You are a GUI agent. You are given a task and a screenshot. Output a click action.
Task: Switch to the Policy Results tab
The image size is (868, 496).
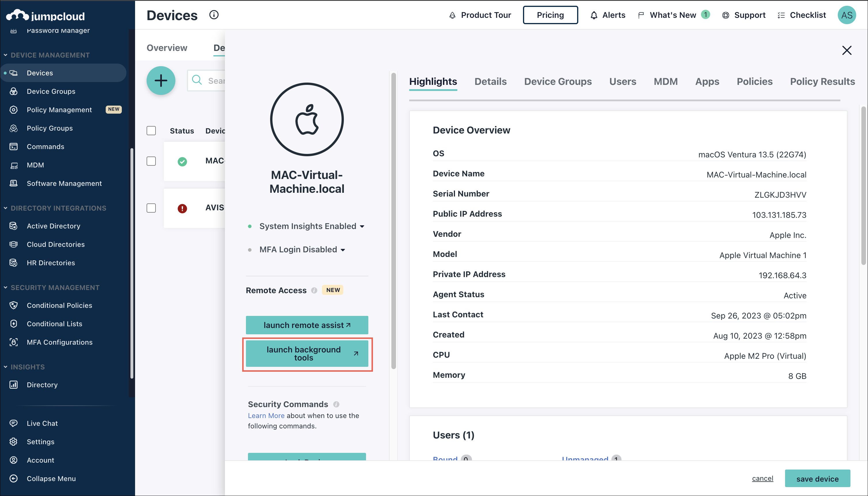pos(822,81)
